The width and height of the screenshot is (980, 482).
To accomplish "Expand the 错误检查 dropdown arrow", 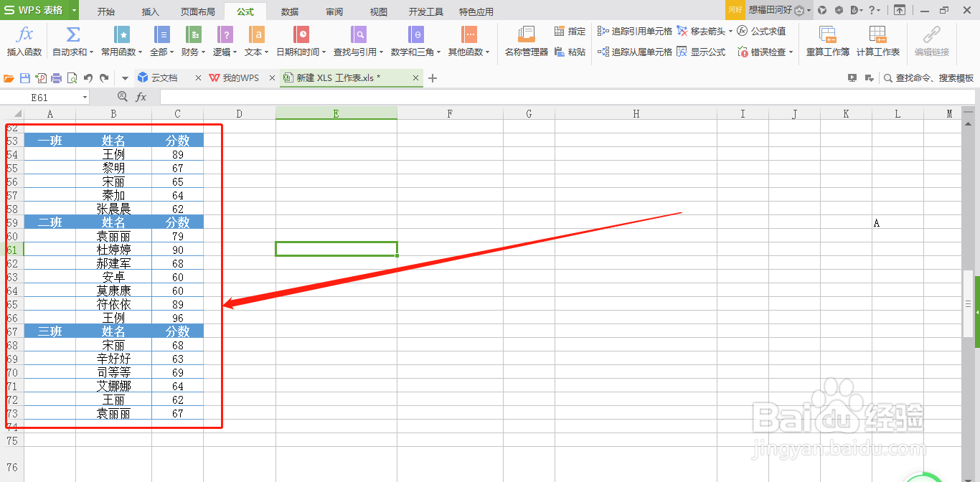I will tap(791, 52).
